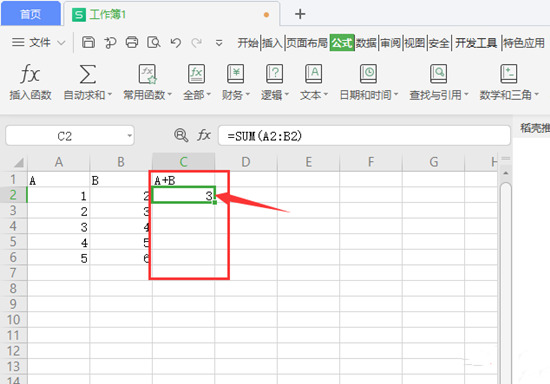Go to the 首页 home tab
Viewport: 550px width, 384px height.
click(x=31, y=14)
